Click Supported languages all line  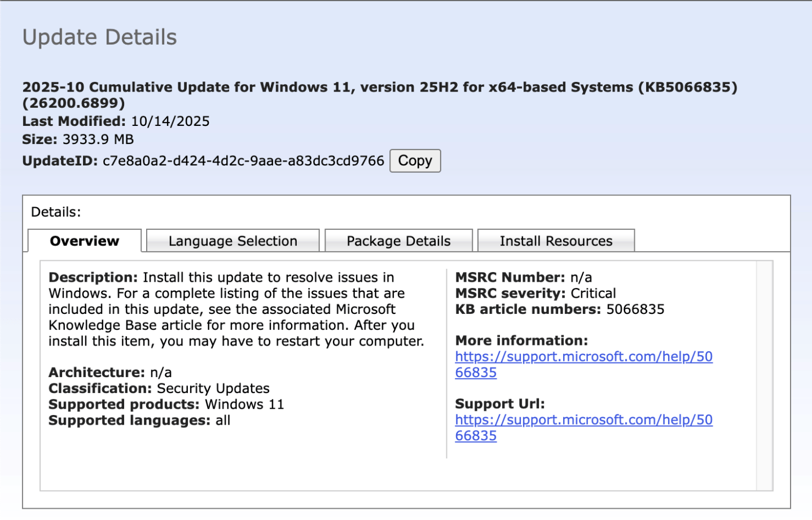(x=139, y=420)
